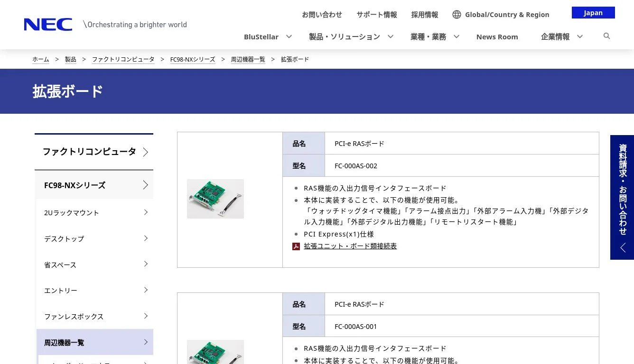Select 省スペース in sidebar
Viewport: 634px width, 364px height.
pos(95,264)
